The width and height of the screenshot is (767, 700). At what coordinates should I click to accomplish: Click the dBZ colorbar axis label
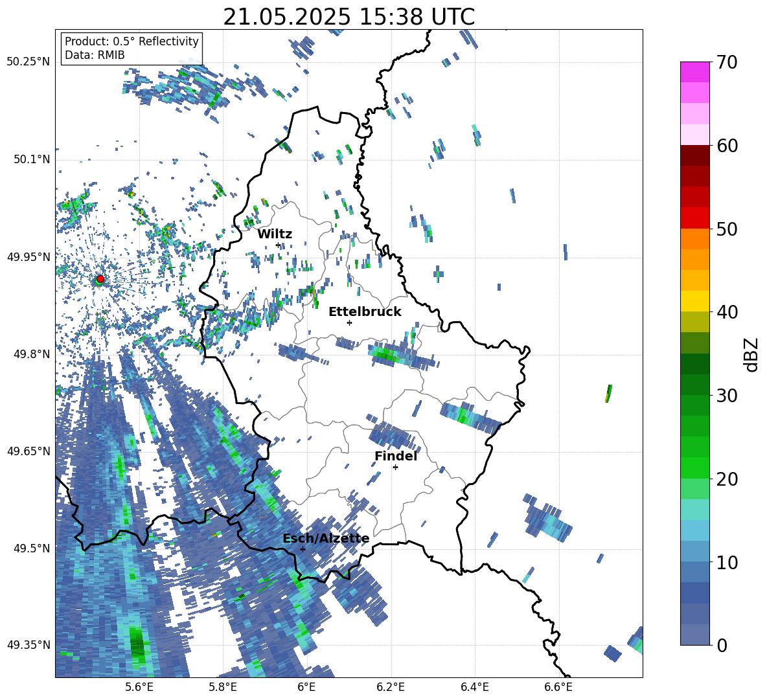coord(752,354)
